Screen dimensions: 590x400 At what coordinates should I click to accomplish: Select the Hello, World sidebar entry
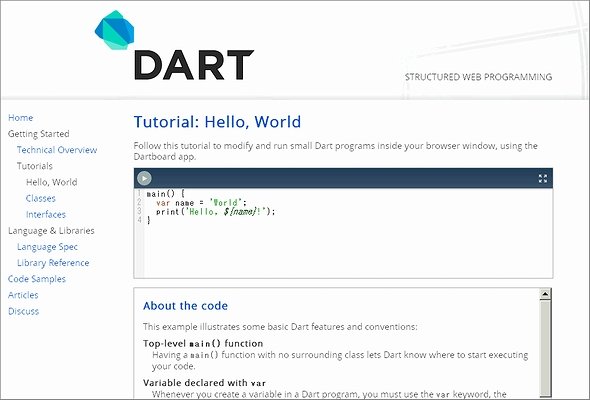click(52, 182)
